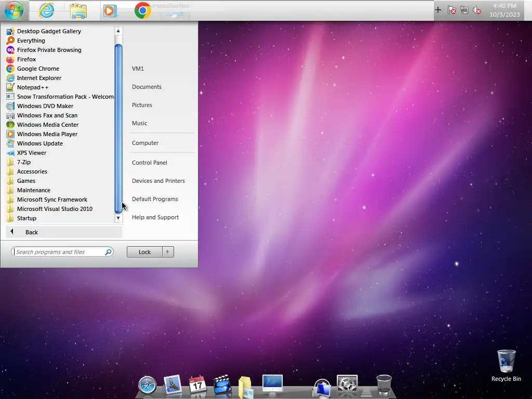532x399 pixels.
Task: Launch Windows Media Player from taskbar
Action: (110, 11)
